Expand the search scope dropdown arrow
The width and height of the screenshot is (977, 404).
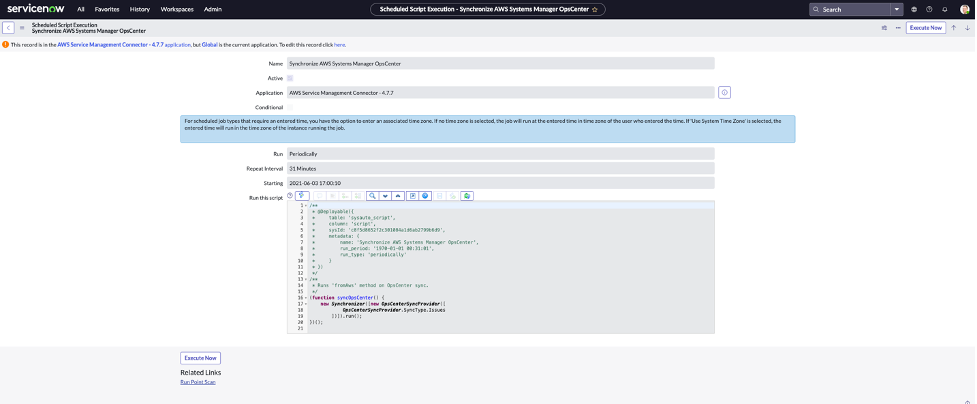(x=897, y=9)
